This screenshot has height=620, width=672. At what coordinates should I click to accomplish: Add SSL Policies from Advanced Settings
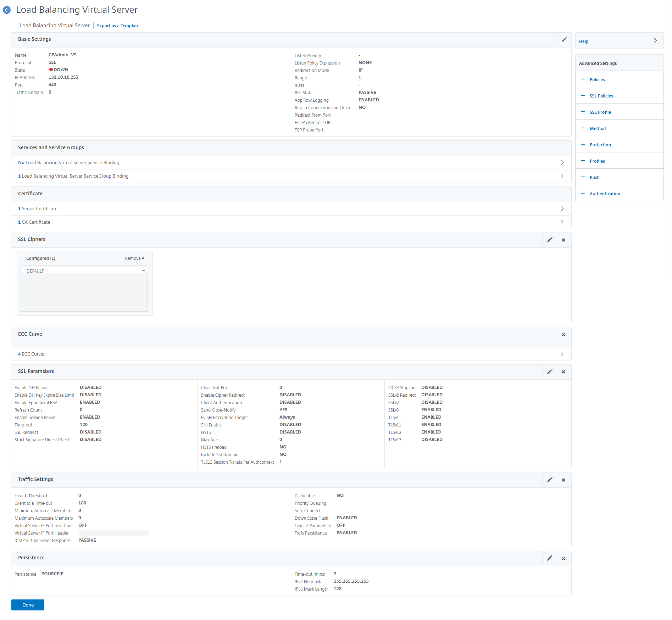[601, 96]
